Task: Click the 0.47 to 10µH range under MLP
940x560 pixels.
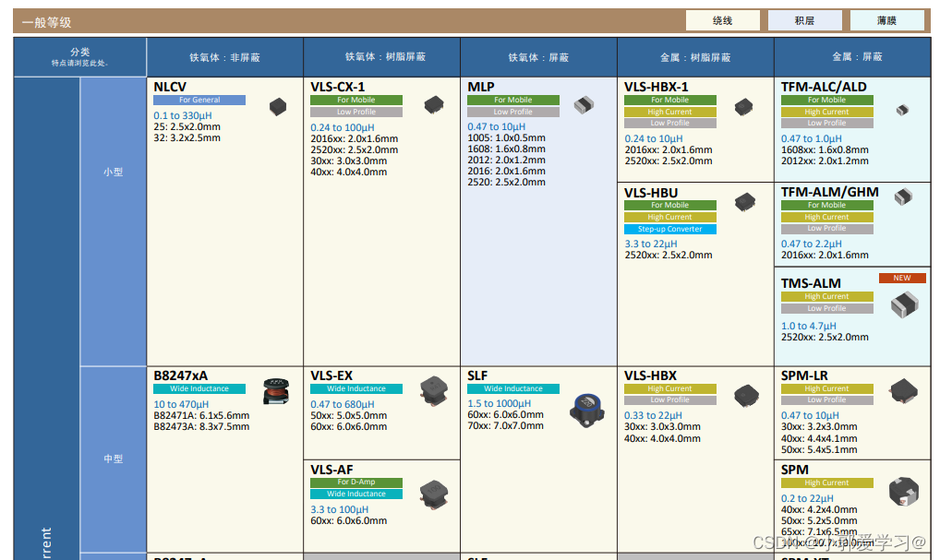Action: [x=497, y=126]
